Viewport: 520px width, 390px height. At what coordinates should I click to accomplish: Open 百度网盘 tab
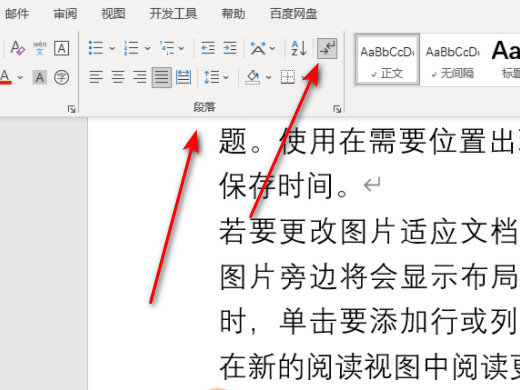pyautogui.click(x=293, y=14)
